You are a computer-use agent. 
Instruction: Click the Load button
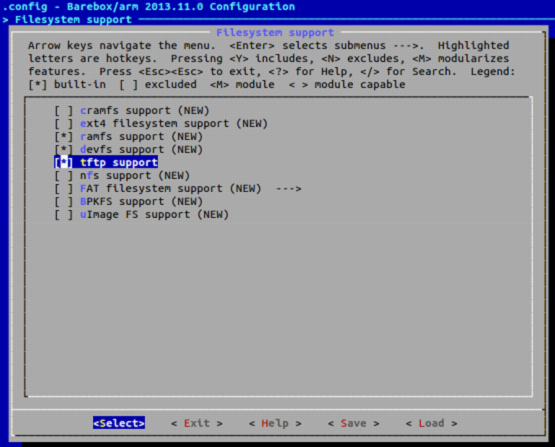pos(431,423)
